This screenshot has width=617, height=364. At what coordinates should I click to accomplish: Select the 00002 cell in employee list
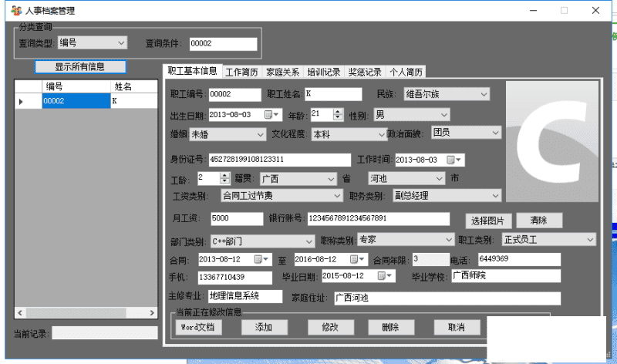[x=76, y=101]
